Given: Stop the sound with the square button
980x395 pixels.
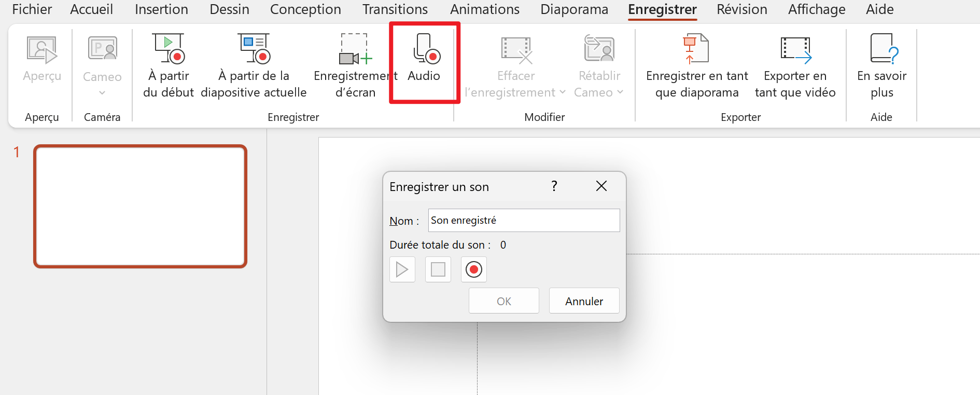Looking at the screenshot, I should point(438,269).
